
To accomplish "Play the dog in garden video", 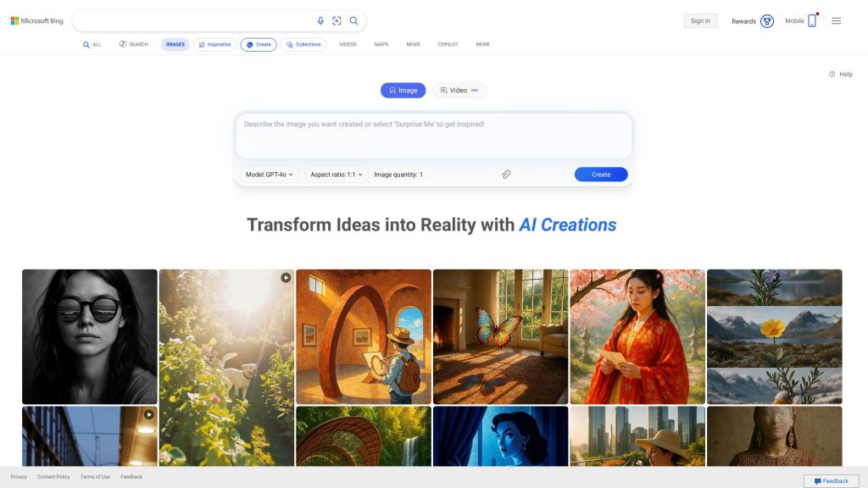I will coord(286,278).
